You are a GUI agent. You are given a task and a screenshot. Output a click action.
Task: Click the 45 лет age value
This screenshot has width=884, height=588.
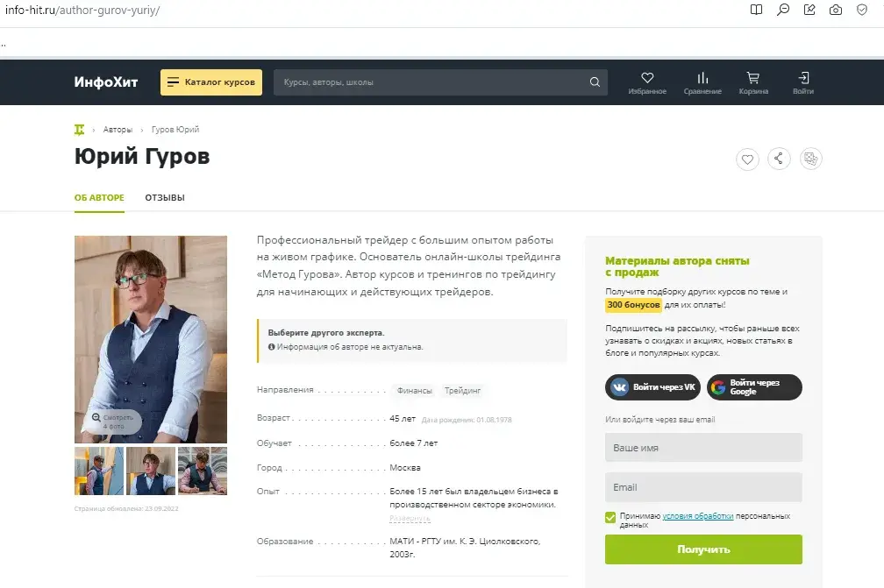403,419
